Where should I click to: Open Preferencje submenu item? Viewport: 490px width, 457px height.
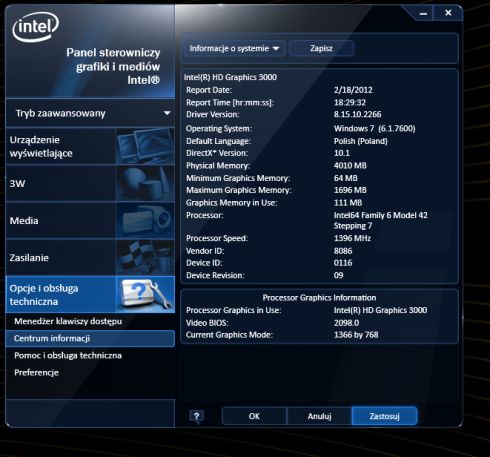pos(36,372)
